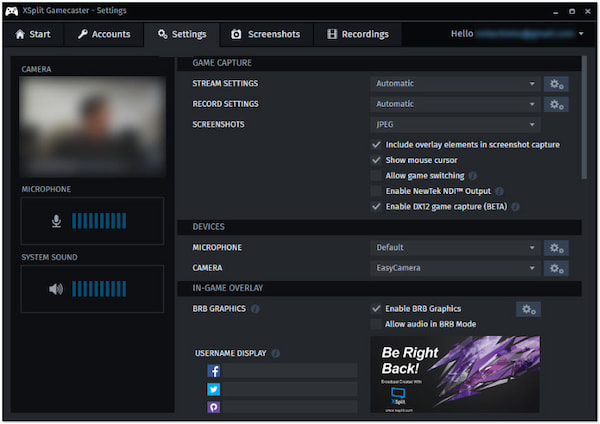Click the camera preview thumbnail
600x424 pixels.
92,126
